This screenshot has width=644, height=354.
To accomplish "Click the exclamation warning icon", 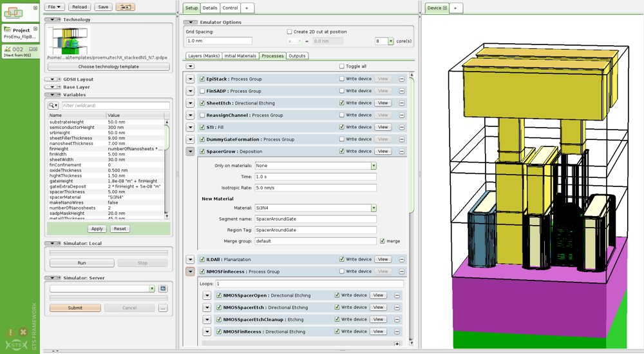I will pyautogui.click(x=10, y=332).
